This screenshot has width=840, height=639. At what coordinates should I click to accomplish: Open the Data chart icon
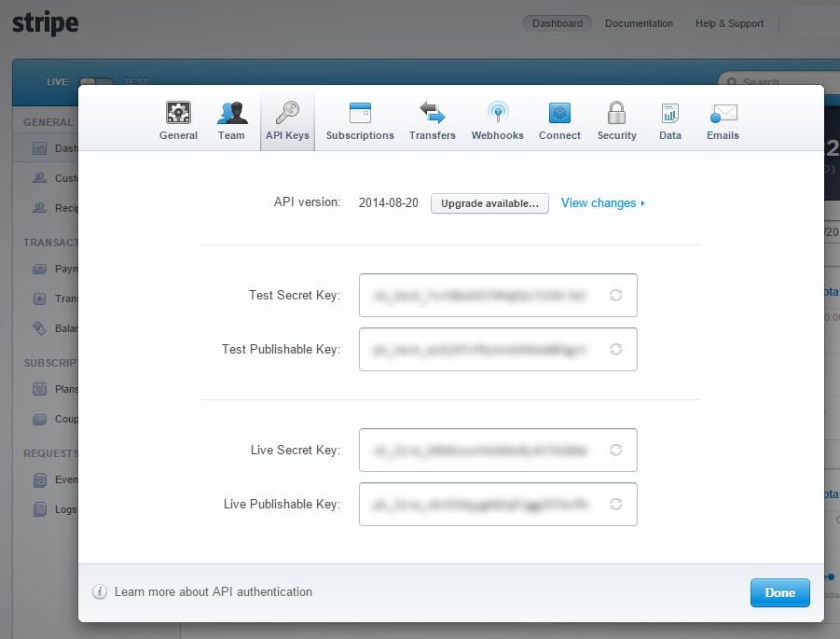click(x=670, y=113)
